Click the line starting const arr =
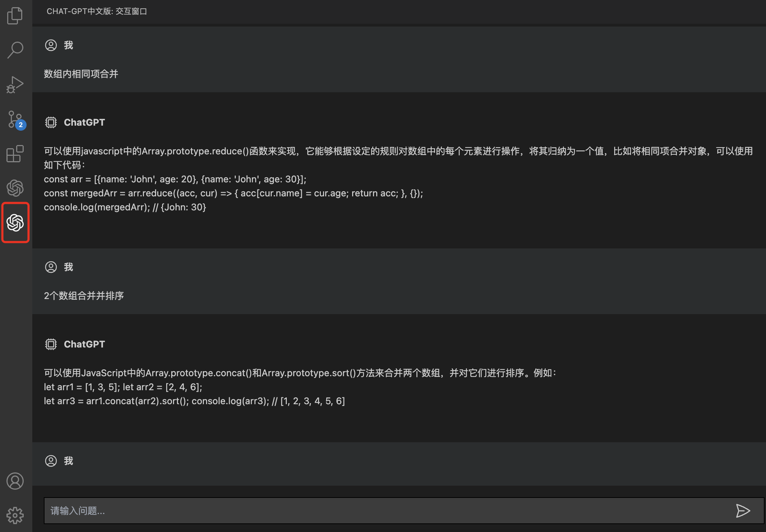Screen dimensions: 766x532 [x=175, y=179]
